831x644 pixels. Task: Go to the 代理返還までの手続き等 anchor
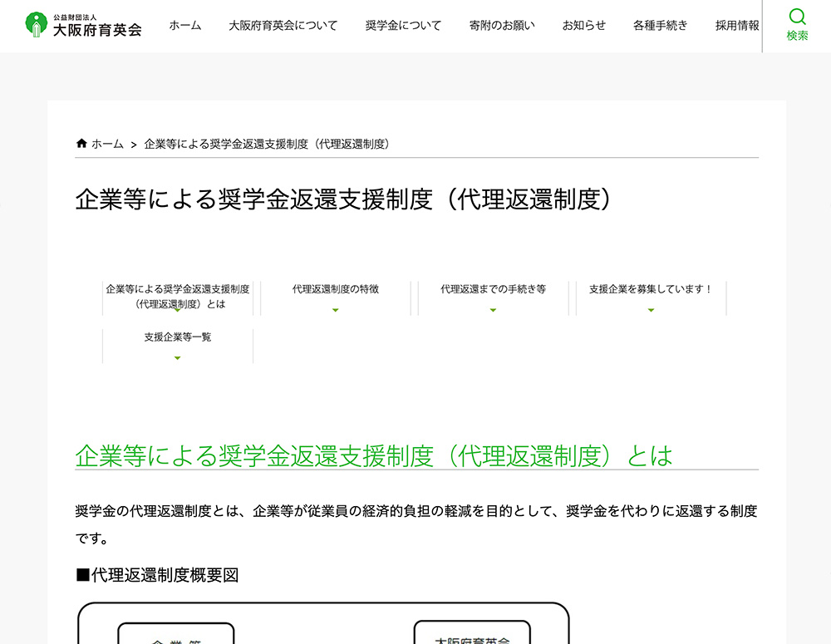(493, 289)
